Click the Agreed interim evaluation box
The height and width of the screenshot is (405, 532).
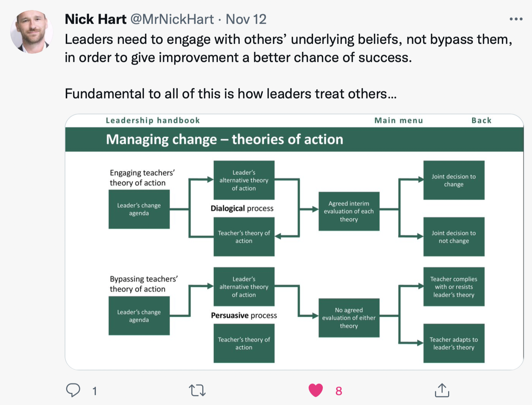click(349, 211)
